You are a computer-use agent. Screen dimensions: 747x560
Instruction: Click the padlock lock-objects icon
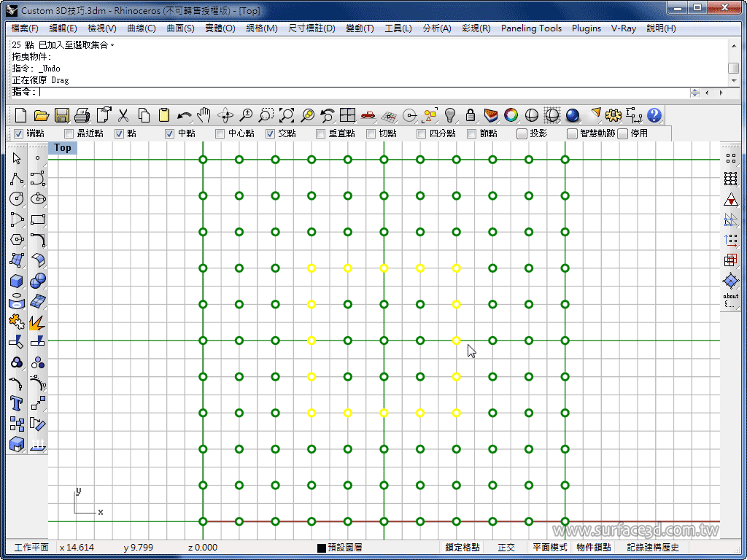point(471,115)
